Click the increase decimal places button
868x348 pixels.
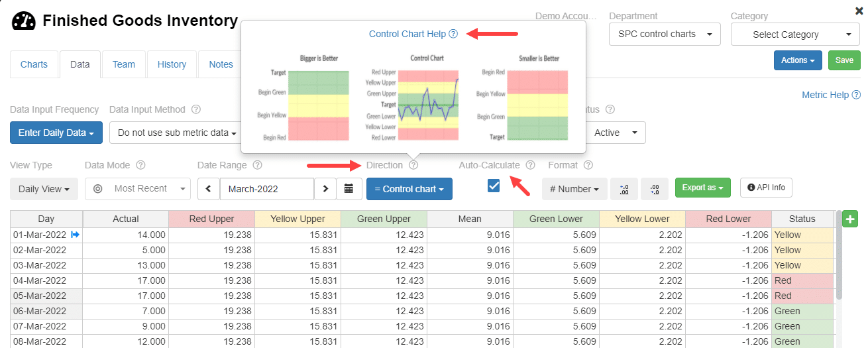coord(624,189)
